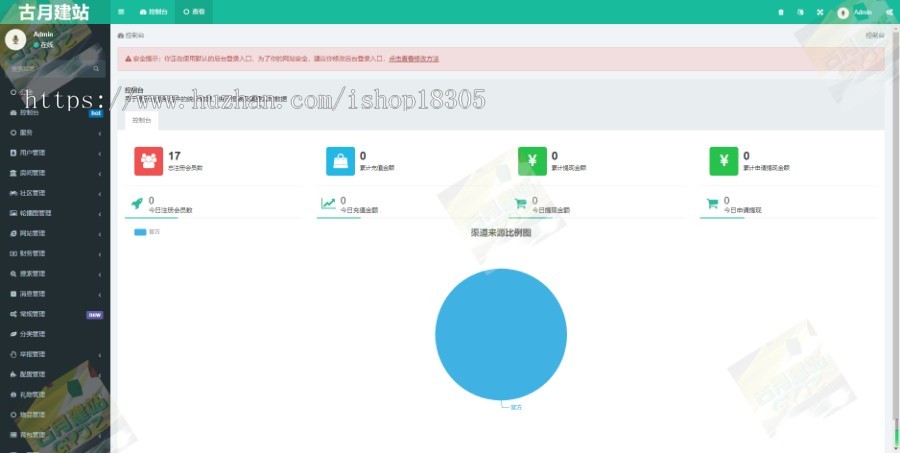
Task: Click the 古月建站 logo
Action: pyautogui.click(x=55, y=12)
